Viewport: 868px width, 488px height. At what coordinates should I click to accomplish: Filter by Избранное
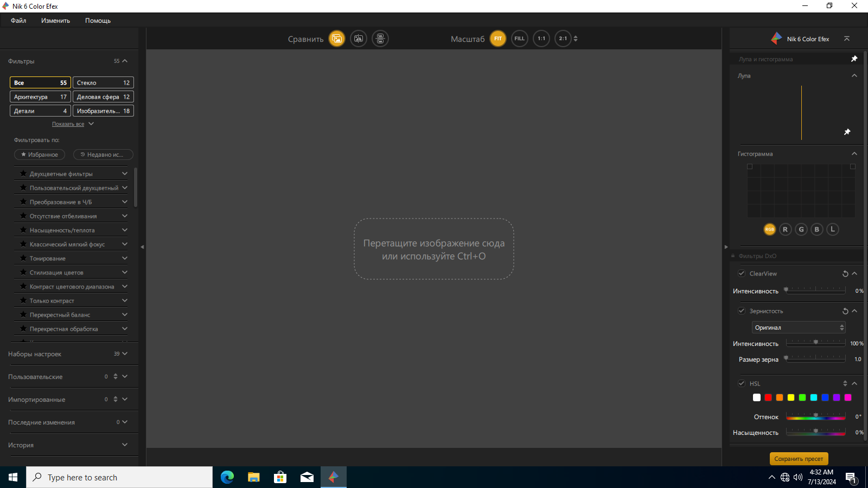click(40, 155)
